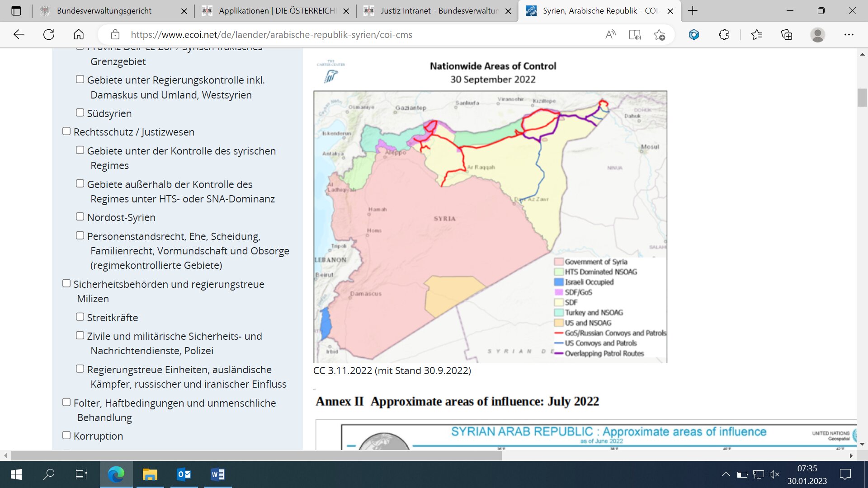Image resolution: width=868 pixels, height=488 pixels.
Task: Open the Collections icon
Action: pos(787,34)
